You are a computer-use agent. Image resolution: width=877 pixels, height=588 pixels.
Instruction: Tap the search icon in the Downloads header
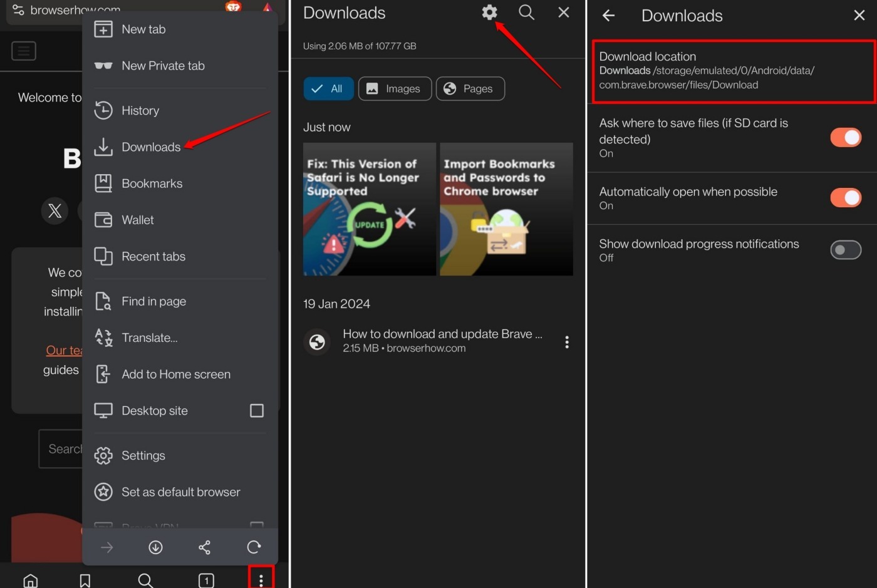pyautogui.click(x=527, y=12)
